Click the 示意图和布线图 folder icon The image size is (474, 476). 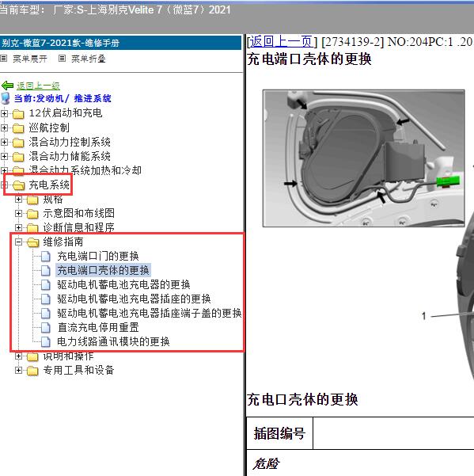(32, 214)
